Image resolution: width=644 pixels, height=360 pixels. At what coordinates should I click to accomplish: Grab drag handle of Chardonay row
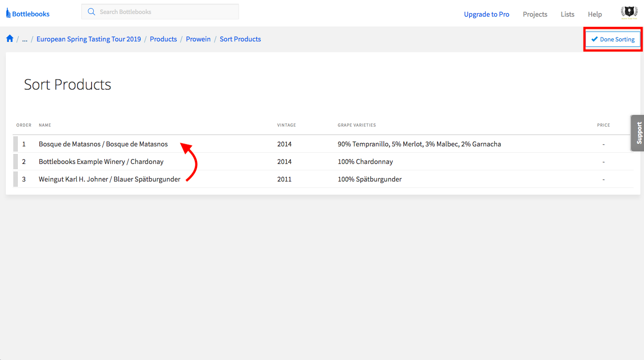pyautogui.click(x=15, y=162)
